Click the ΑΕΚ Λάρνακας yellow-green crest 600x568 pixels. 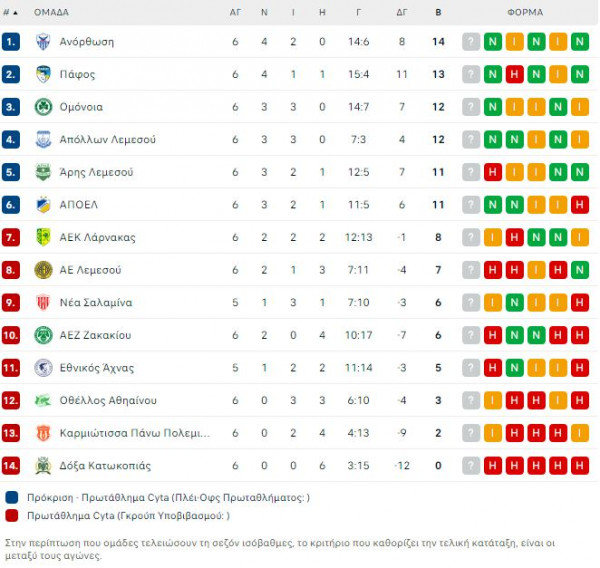coord(43,237)
